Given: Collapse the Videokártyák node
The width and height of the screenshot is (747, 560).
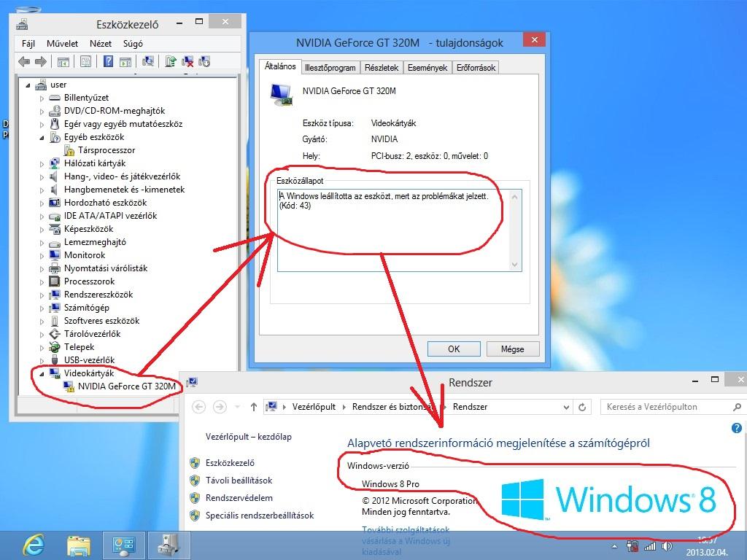Looking at the screenshot, I should coord(42,374).
